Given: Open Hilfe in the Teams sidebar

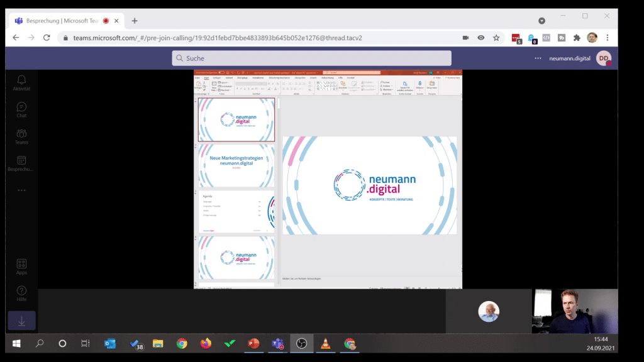Looking at the screenshot, I should [21, 293].
